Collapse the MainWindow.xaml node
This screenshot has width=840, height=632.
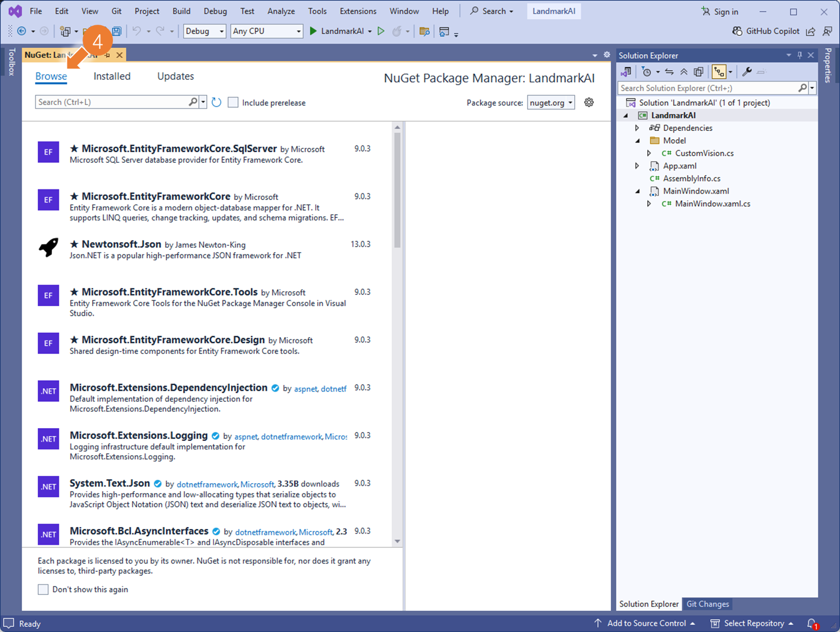tap(637, 191)
